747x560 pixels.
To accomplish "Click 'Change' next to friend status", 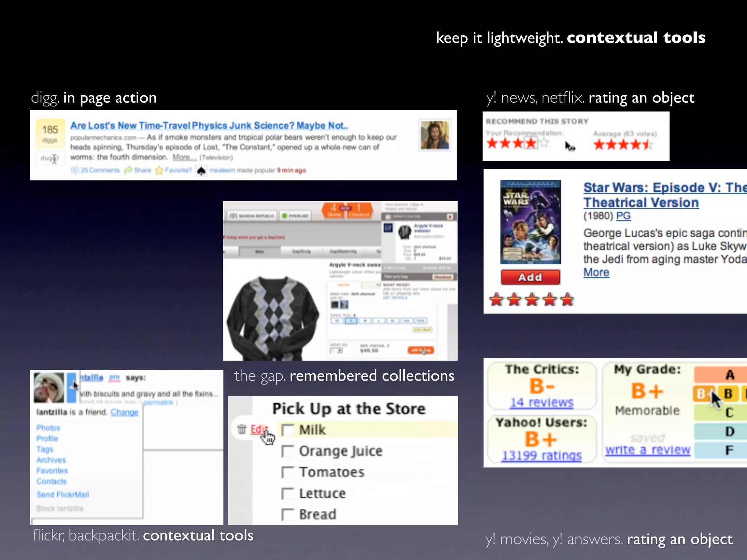I will click(124, 412).
